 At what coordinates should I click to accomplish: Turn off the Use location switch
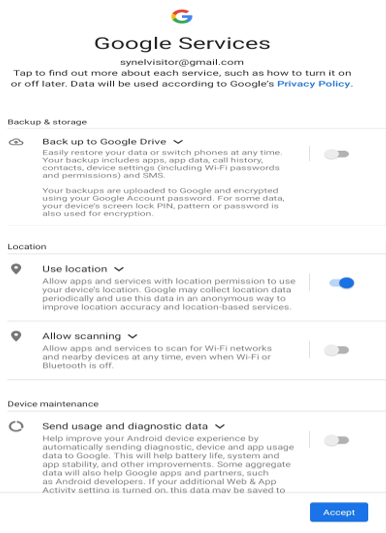click(341, 283)
